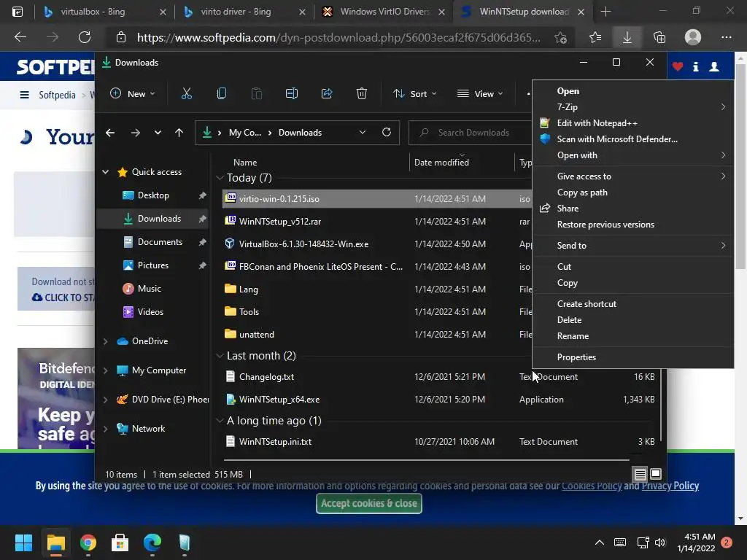Image resolution: width=747 pixels, height=560 pixels.
Task: Go back in Explorer navigation
Action: (x=110, y=133)
